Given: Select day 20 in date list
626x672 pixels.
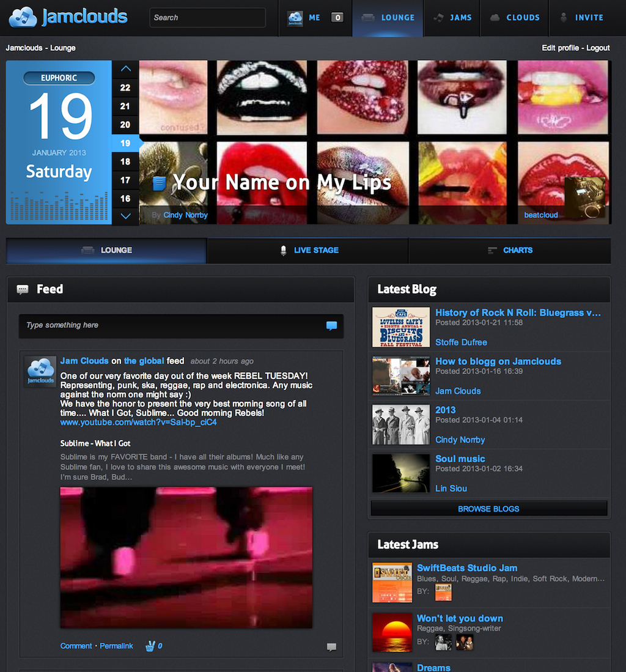Looking at the screenshot, I should (x=125, y=125).
